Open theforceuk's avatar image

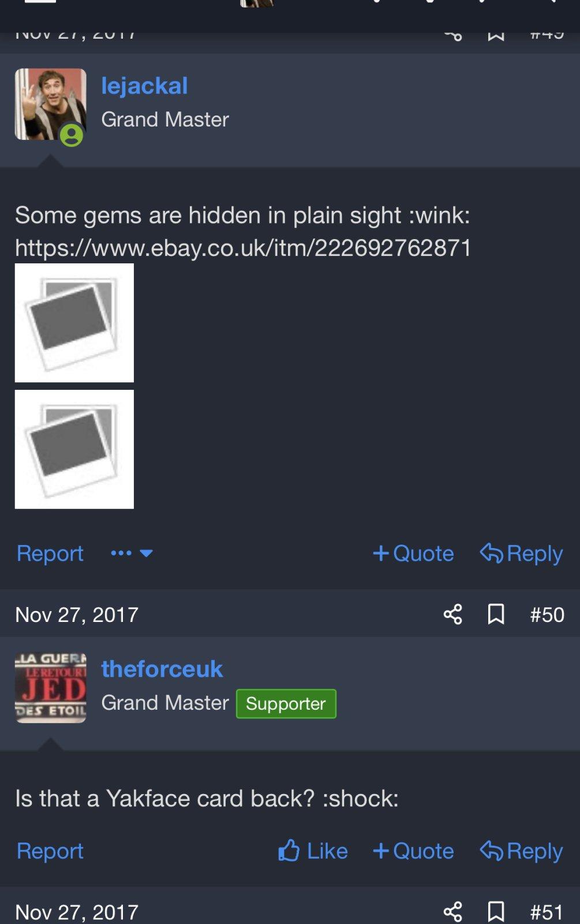[x=50, y=688]
